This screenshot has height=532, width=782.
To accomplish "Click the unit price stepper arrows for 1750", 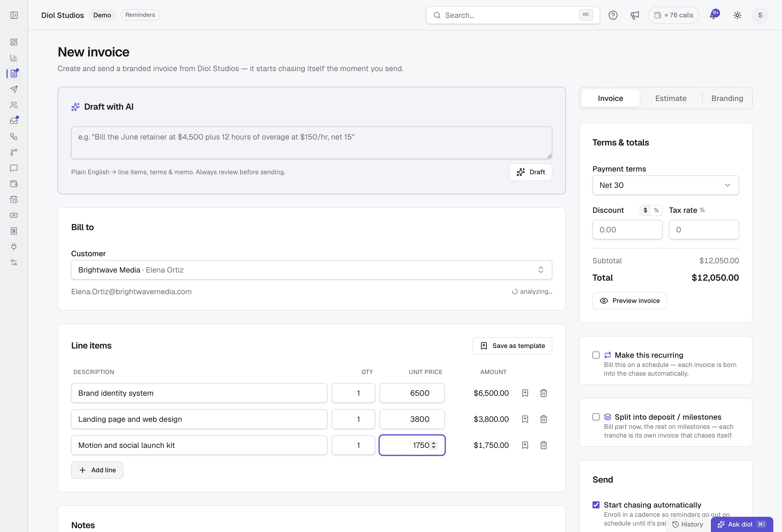I will (434, 445).
